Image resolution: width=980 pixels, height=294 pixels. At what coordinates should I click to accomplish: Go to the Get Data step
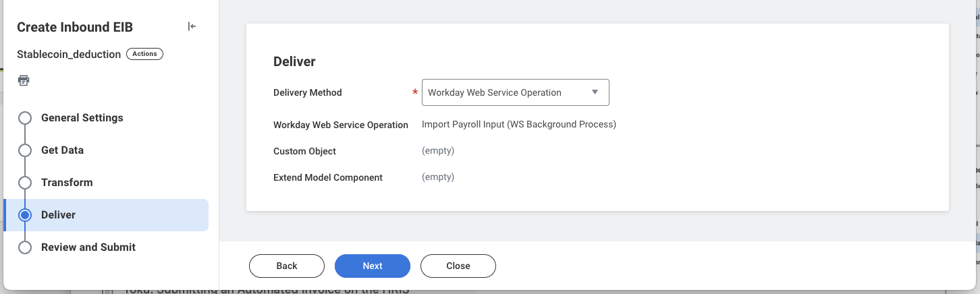pyautogui.click(x=62, y=150)
